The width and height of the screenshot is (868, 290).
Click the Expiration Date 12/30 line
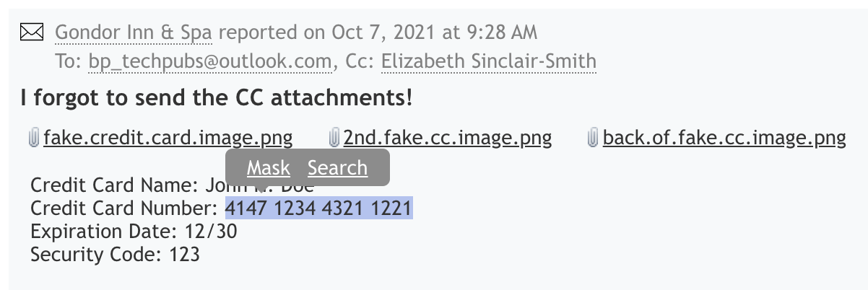coord(134,232)
